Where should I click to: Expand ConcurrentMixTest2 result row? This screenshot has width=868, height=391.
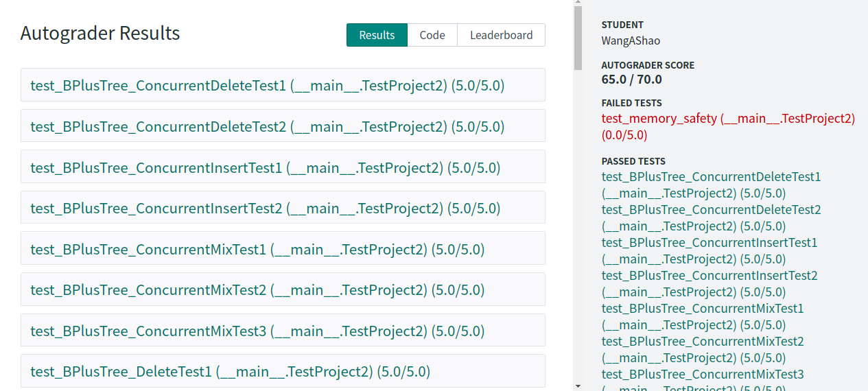[x=257, y=290]
